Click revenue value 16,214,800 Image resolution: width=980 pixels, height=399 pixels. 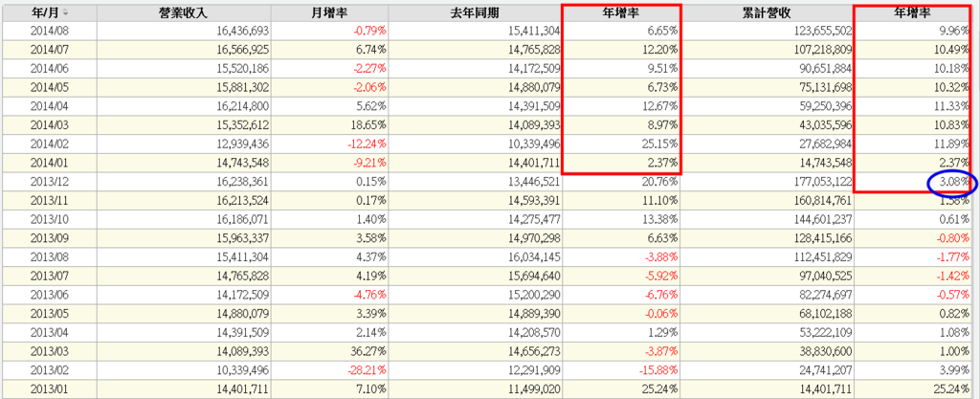click(241, 106)
